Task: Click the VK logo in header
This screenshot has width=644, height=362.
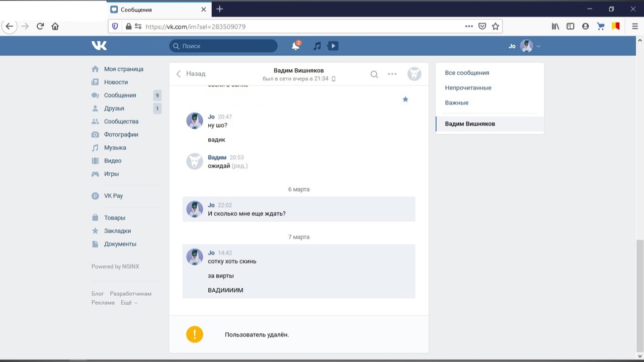Action: tap(99, 46)
